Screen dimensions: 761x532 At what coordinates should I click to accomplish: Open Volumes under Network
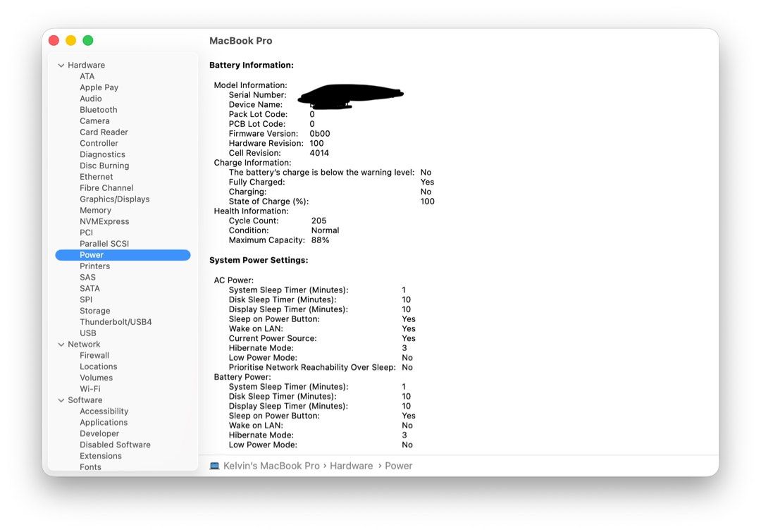coord(96,378)
